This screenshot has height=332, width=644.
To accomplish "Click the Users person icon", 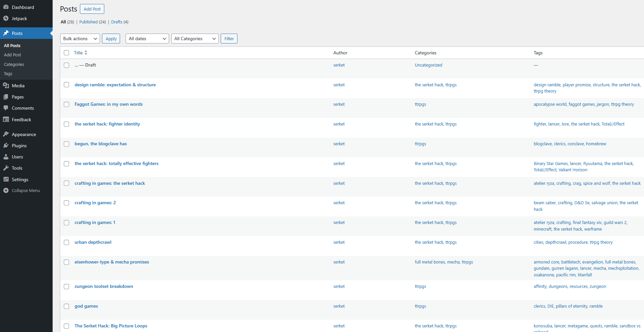I will [x=6, y=157].
